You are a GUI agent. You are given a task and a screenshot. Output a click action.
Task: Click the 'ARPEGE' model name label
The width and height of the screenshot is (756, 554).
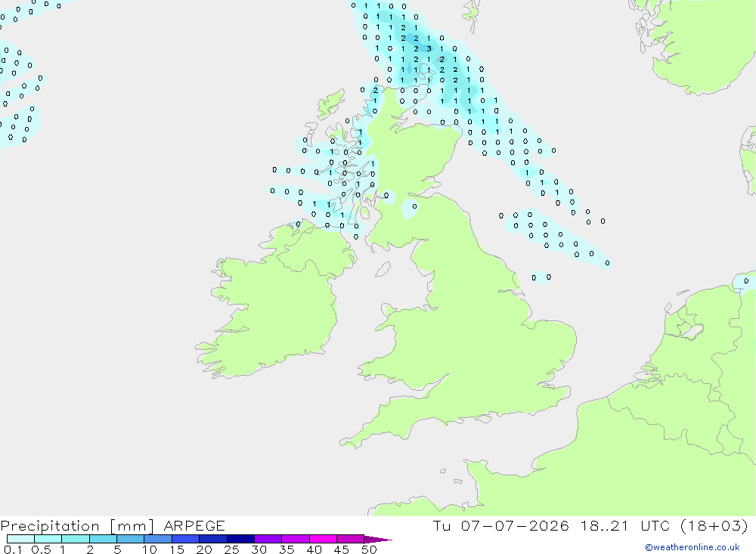click(x=194, y=525)
